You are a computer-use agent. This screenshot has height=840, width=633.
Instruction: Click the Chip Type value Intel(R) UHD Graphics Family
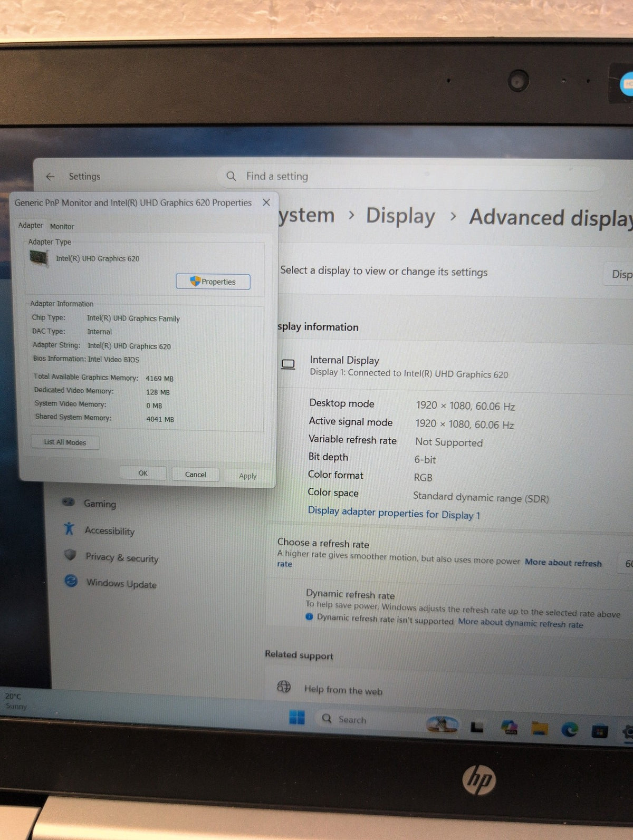pos(133,318)
